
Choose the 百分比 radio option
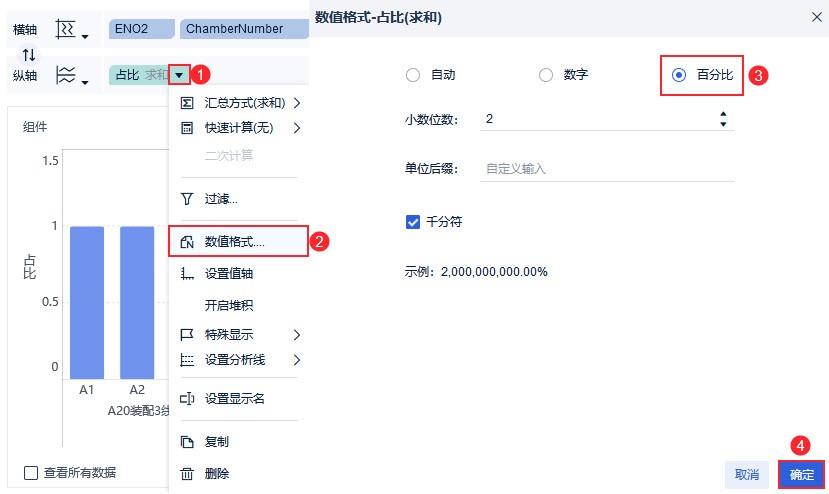pyautogui.click(x=680, y=75)
